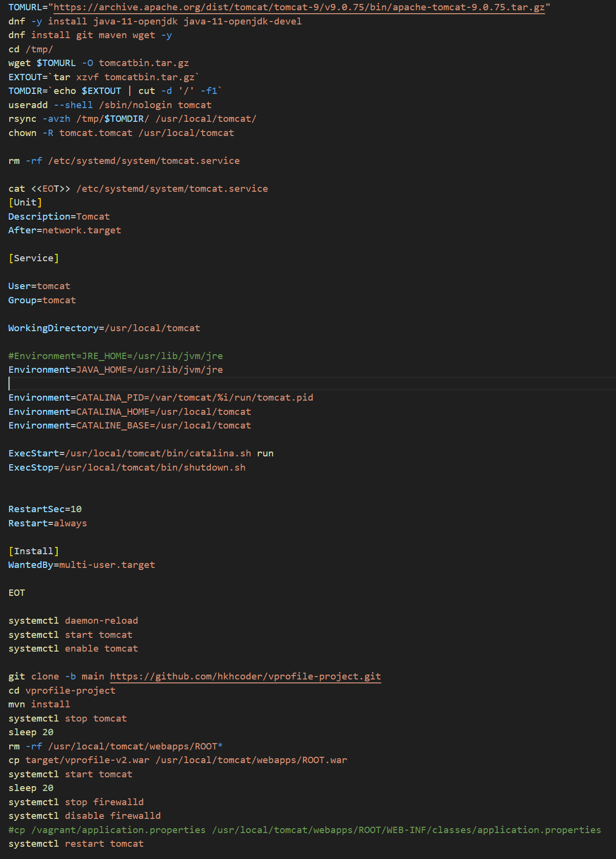Screen dimensions: 616x859
Task: Click the 'cat <<EOT>>' heredoc line
Action: pos(138,188)
